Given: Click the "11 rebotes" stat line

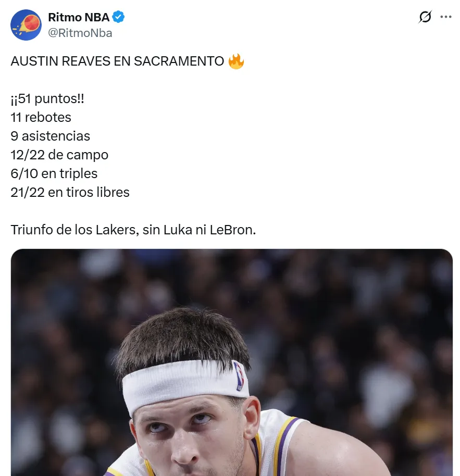Looking at the screenshot, I should pyautogui.click(x=41, y=118).
